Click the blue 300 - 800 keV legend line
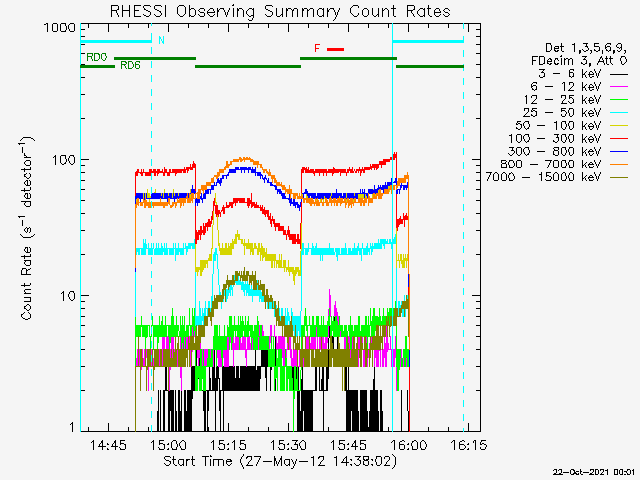Screen dimensions: 640x480 (619, 151)
